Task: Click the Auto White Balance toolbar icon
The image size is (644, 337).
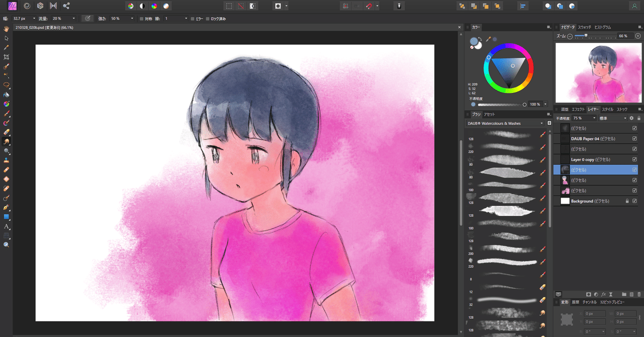Action: coord(167,6)
